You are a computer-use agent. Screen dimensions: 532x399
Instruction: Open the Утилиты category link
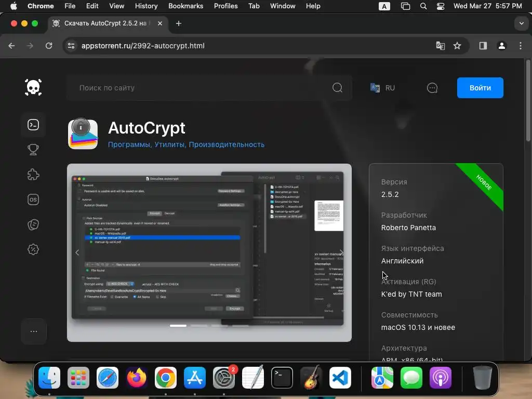[170, 144]
